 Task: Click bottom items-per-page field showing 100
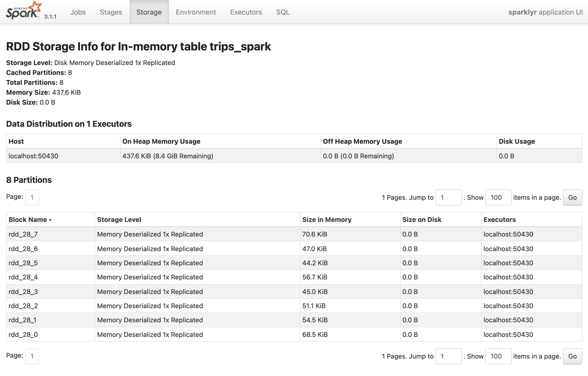click(498, 356)
